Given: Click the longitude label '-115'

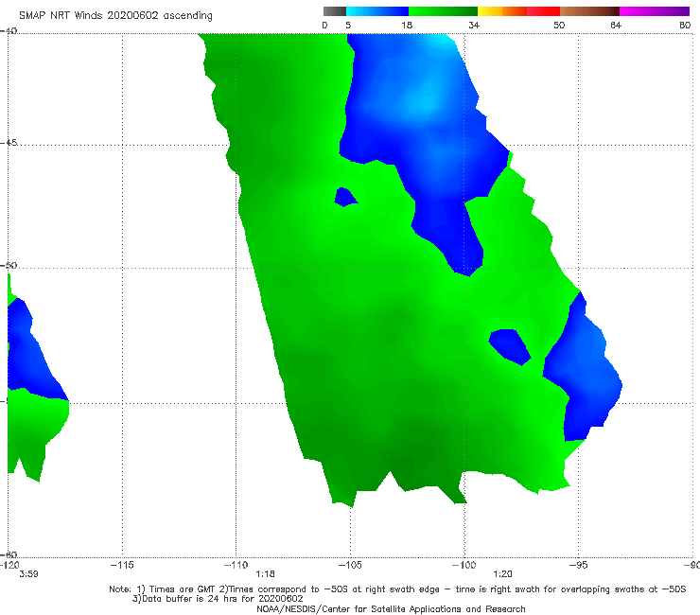Looking at the screenshot, I should click(x=122, y=565).
